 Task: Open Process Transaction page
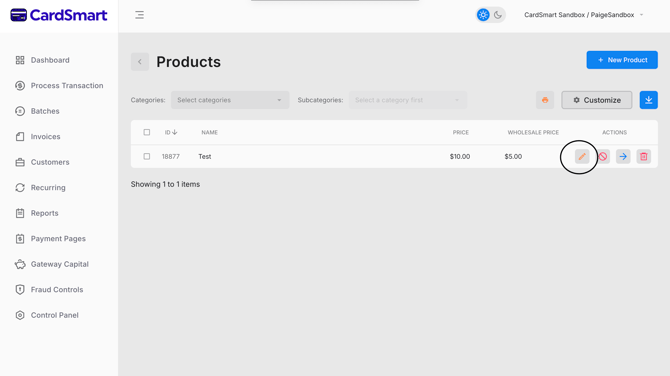pyautogui.click(x=67, y=86)
